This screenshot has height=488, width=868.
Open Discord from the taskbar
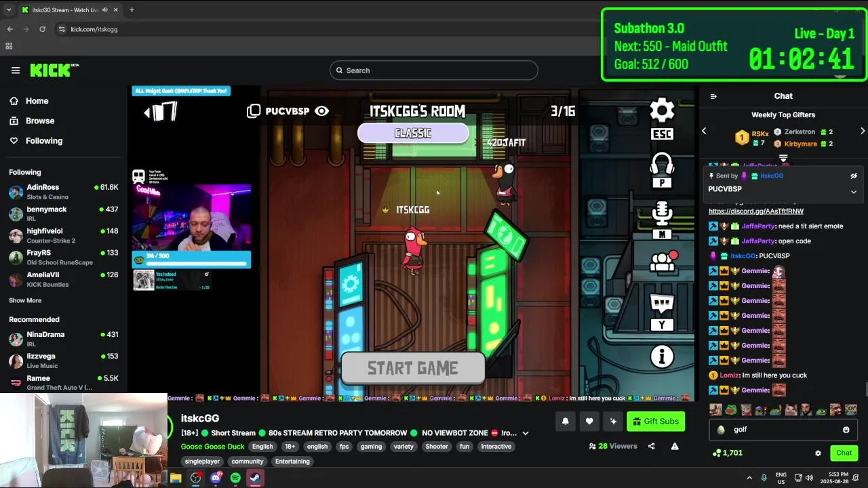click(x=216, y=478)
